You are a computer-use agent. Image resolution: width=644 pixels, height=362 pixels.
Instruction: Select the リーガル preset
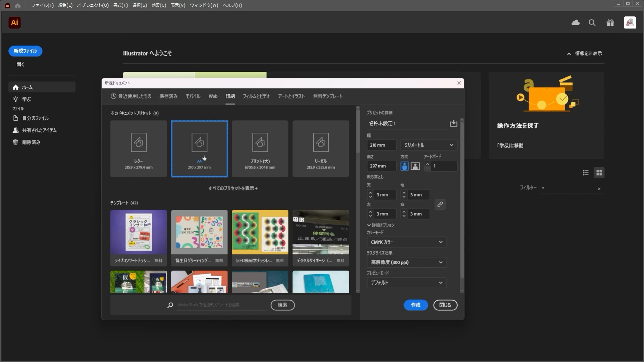(x=321, y=148)
